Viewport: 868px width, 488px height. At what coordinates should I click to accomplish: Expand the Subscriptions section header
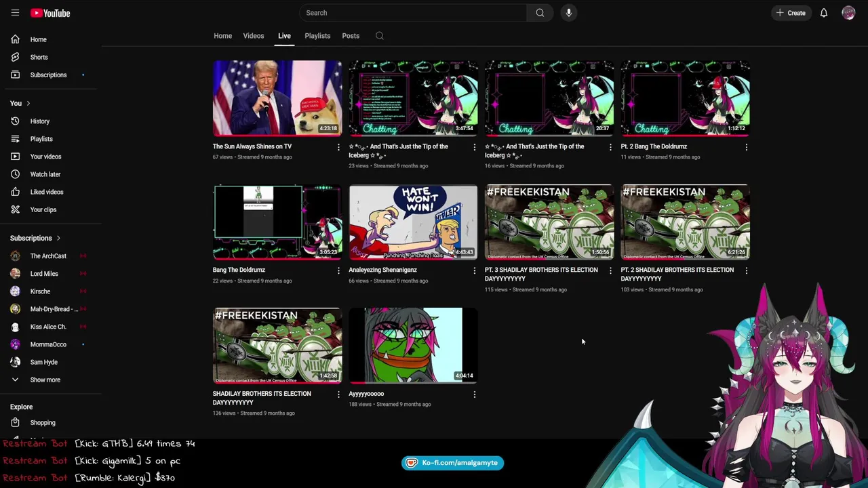(x=35, y=238)
